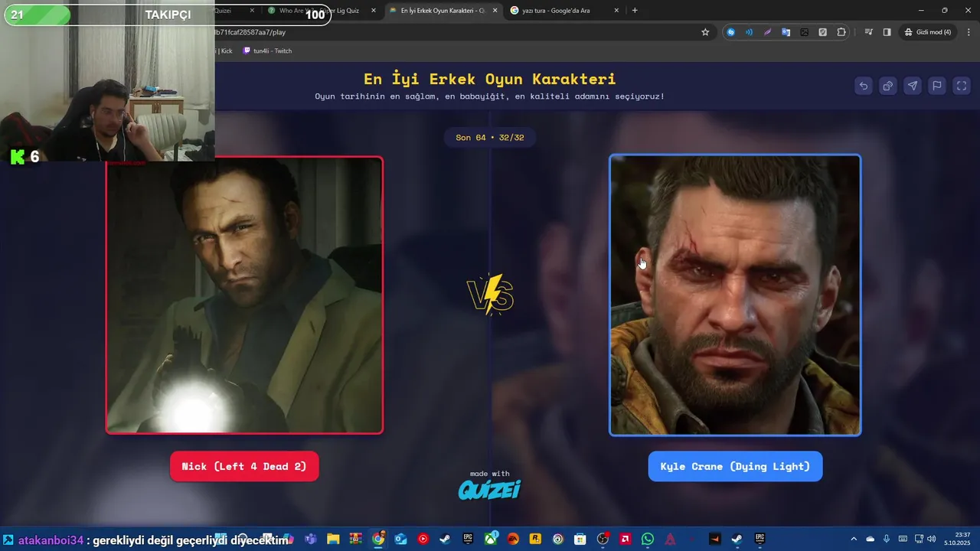
Task: Click the Gizli mod (4) incognito indicator
Action: tap(927, 32)
